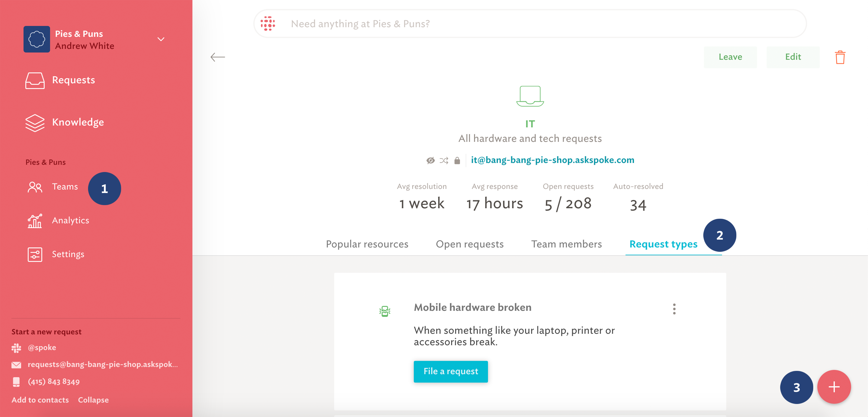Click the Knowledge layers icon
Screen dimensions: 868x417
tap(35, 123)
